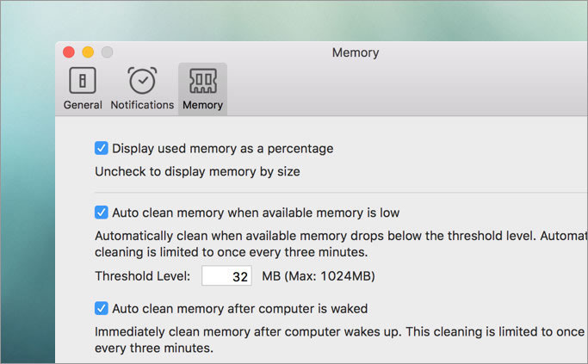Click the Notifications tab label

pos(142,105)
